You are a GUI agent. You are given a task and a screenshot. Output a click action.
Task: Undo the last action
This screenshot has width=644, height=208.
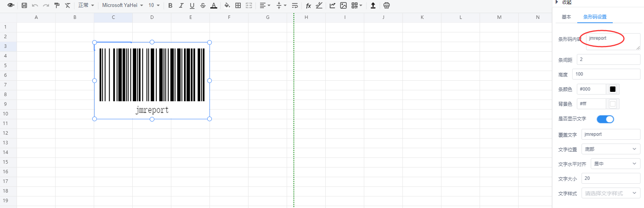[35, 5]
